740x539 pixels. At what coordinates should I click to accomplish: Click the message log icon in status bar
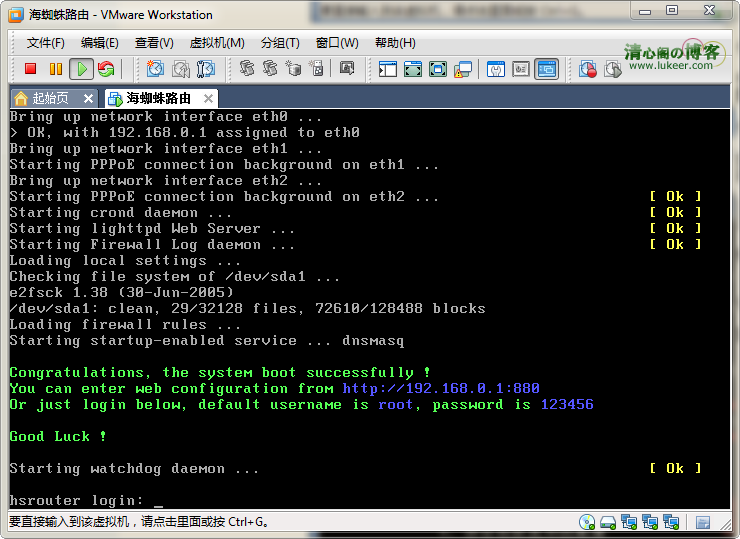point(703,522)
